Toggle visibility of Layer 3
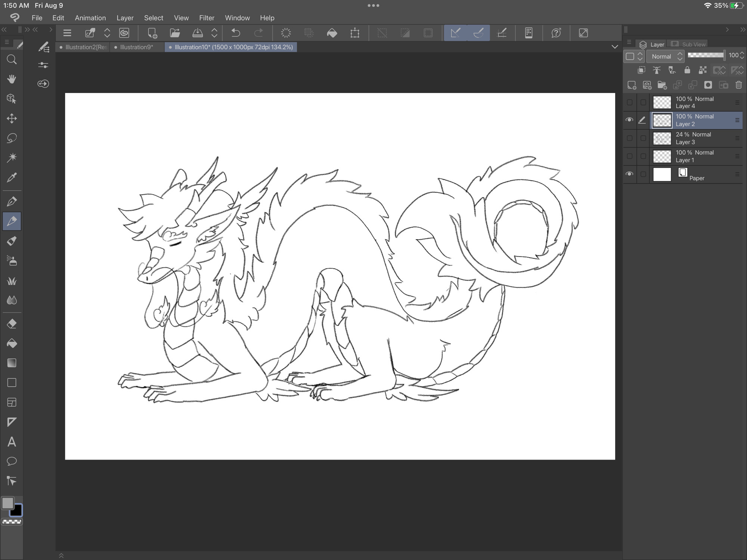 (x=630, y=138)
